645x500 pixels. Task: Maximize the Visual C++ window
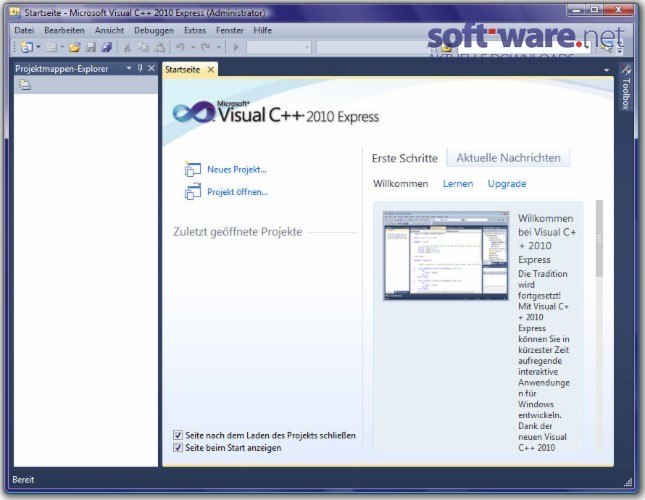tap(594, 10)
